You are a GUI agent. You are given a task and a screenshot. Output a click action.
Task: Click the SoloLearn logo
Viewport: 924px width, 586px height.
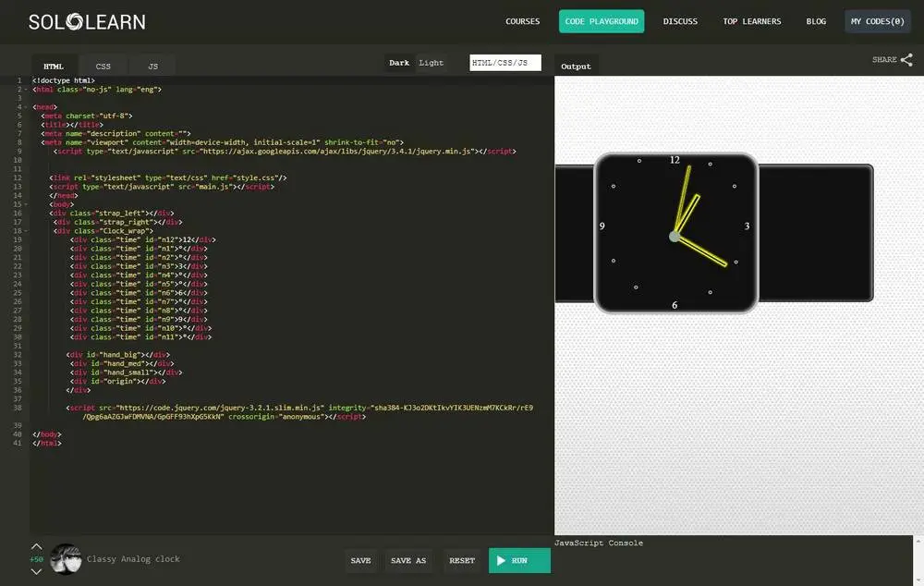click(87, 22)
